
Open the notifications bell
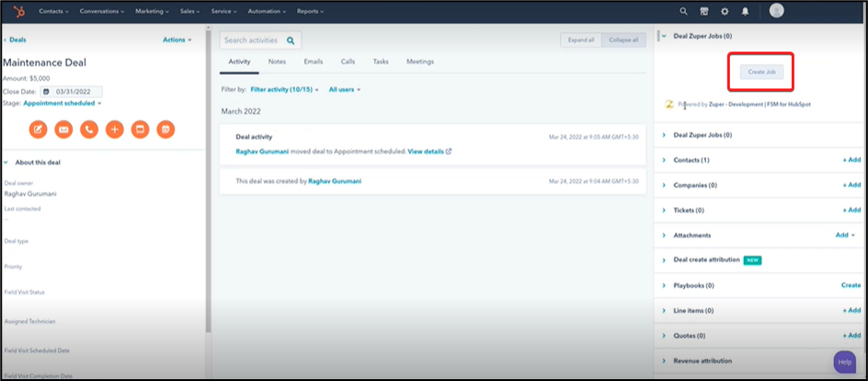point(746,11)
